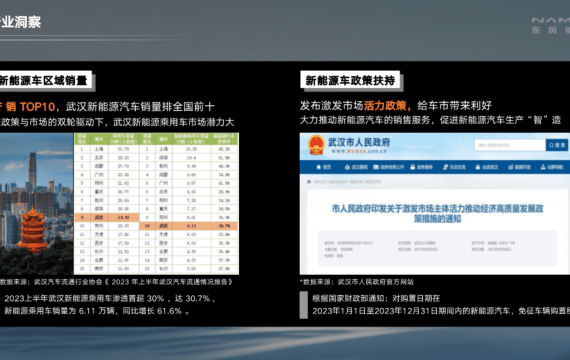The height and width of the screenshot is (360, 570).
Task: Open the 互动交流 navigation item
Action: click(454, 167)
